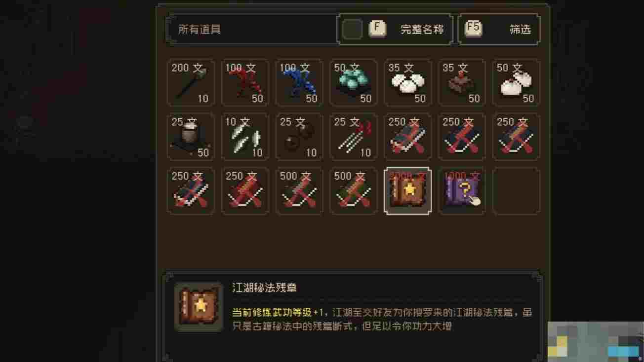Pick the white feather blades for 10文
This screenshot has height=362, width=644.
pos(245,137)
